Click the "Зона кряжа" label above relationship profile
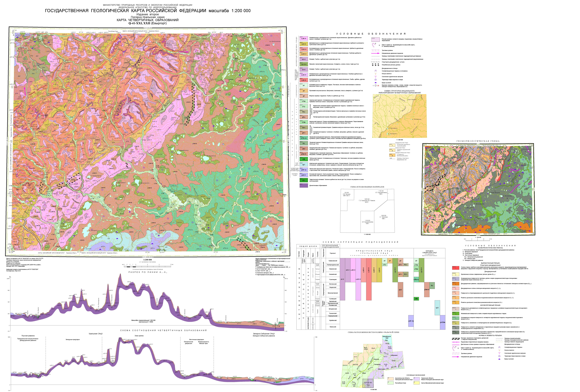 click(x=139, y=336)
